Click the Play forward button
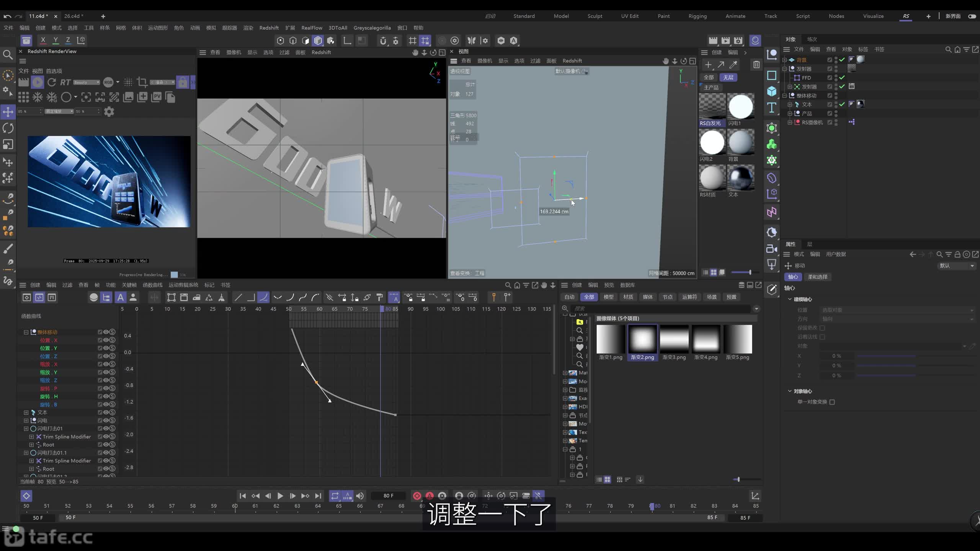Viewport: 980px width, 551px height. [280, 496]
